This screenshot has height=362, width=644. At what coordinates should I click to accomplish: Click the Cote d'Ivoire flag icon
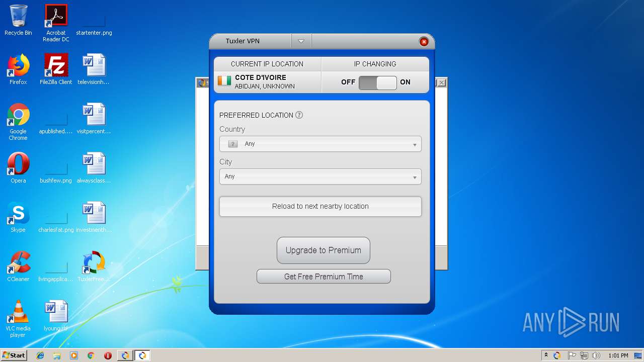[x=224, y=80]
